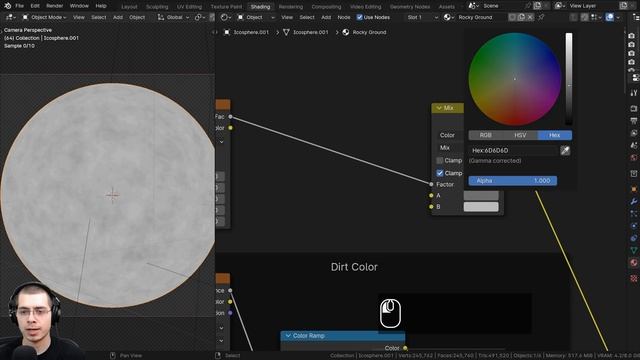The image size is (640, 360).
Task: Open the Object shader type dropdown
Action: point(256,17)
